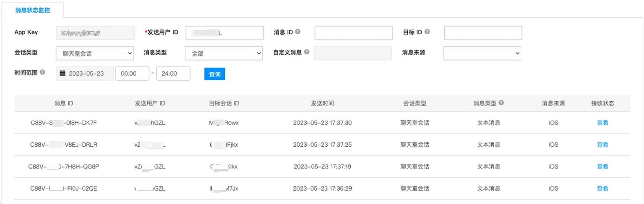Click the end time field 24:00
Screen dimensions: 644x204
click(x=173, y=74)
